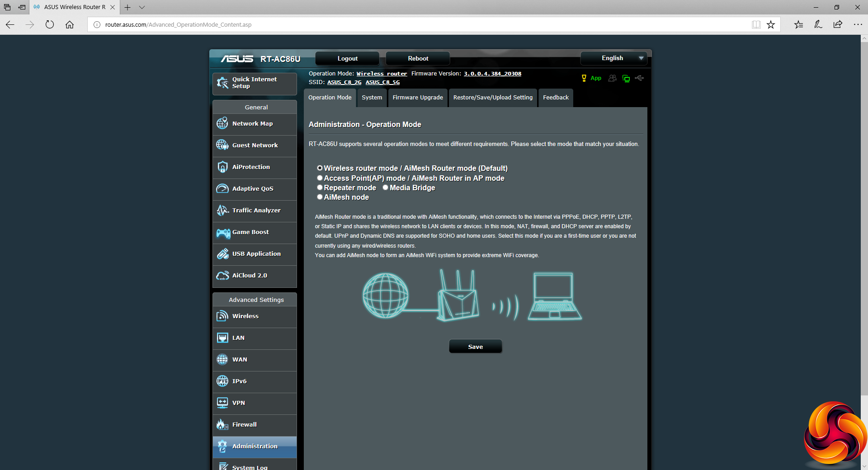
Task: Click the Logout button
Action: (347, 58)
